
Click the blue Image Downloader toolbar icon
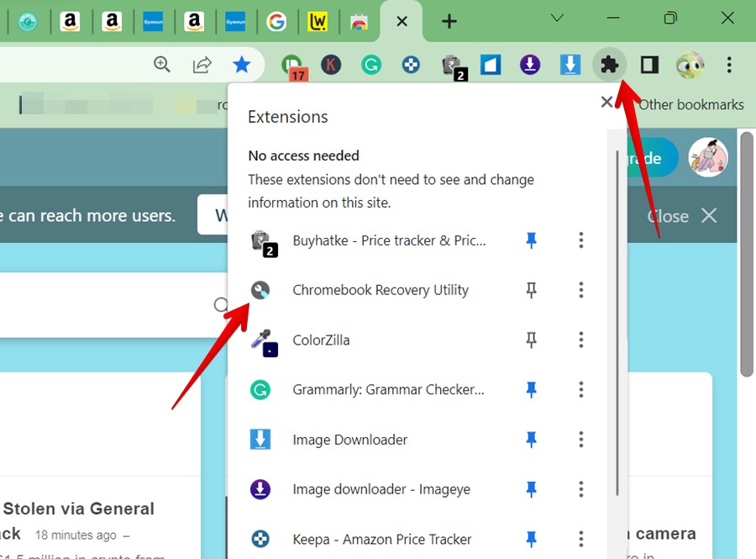(x=570, y=65)
